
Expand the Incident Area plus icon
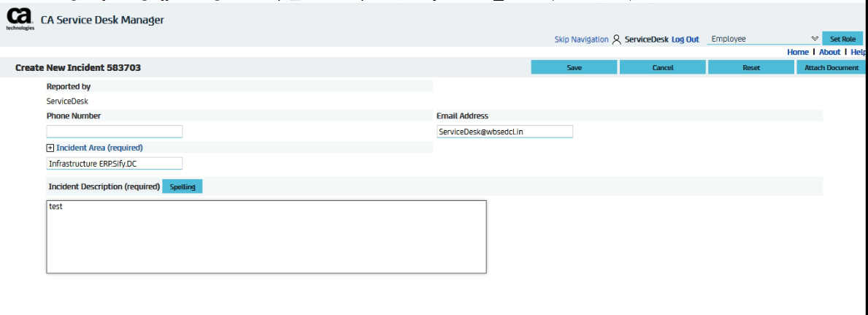(50, 148)
